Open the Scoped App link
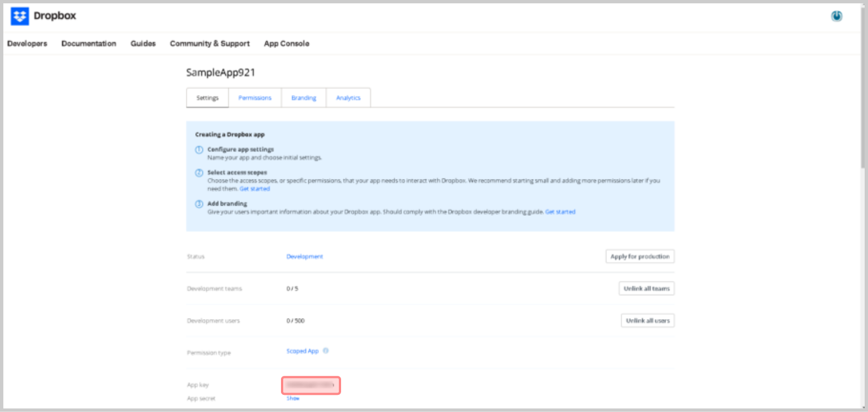This screenshot has height=412, width=868. pyautogui.click(x=303, y=351)
